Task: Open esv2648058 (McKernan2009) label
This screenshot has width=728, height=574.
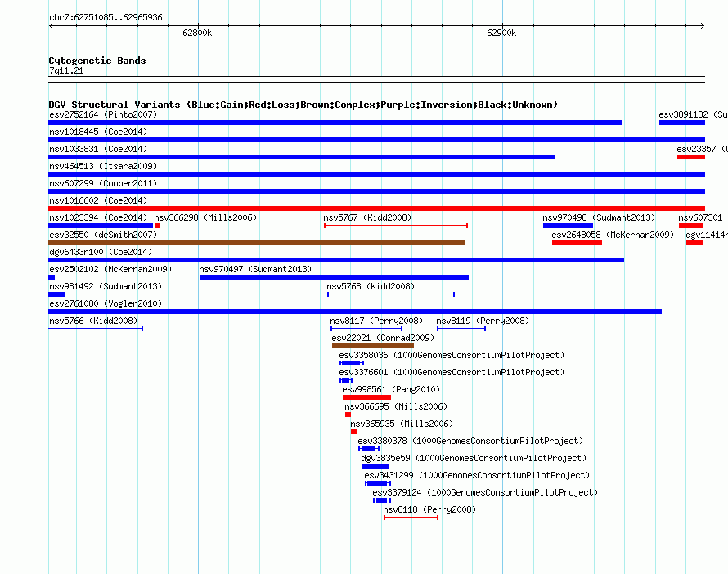Action: (x=613, y=235)
